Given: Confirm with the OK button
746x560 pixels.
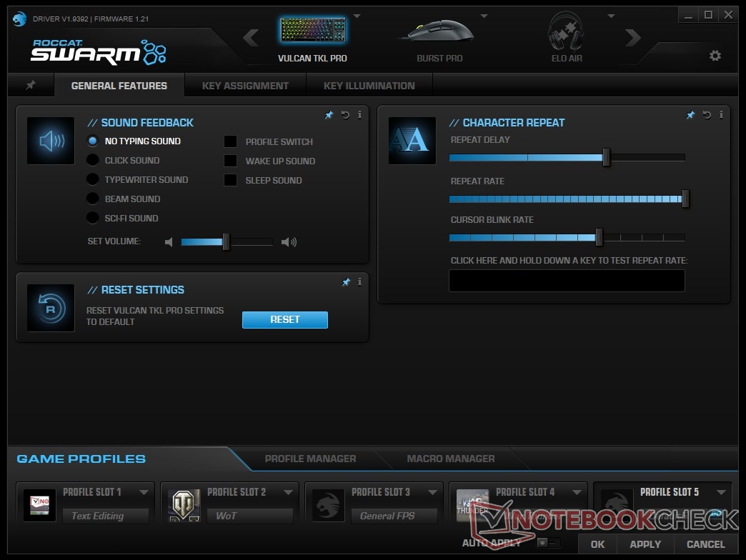Looking at the screenshot, I should pos(597,544).
